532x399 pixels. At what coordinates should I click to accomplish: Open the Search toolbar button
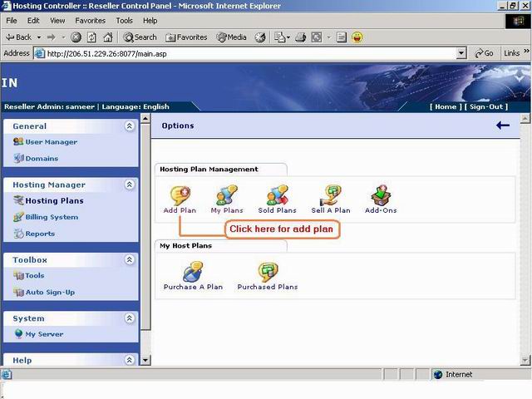[x=140, y=37]
